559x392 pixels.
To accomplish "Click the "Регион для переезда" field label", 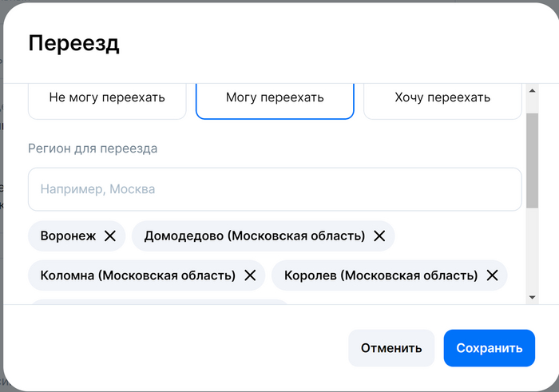I will (93, 148).
